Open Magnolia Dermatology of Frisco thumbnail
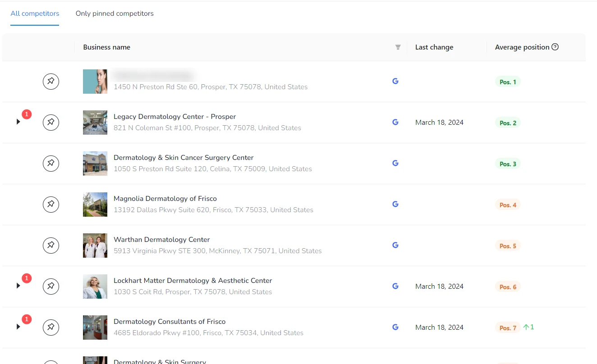The height and width of the screenshot is (364, 597). [95, 205]
